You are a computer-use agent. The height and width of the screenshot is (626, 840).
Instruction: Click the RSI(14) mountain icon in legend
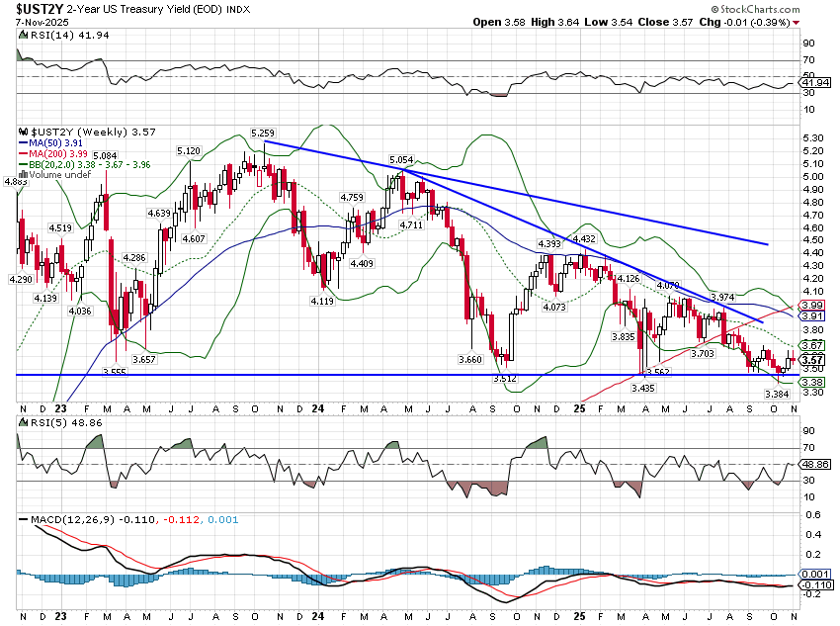coord(24,36)
